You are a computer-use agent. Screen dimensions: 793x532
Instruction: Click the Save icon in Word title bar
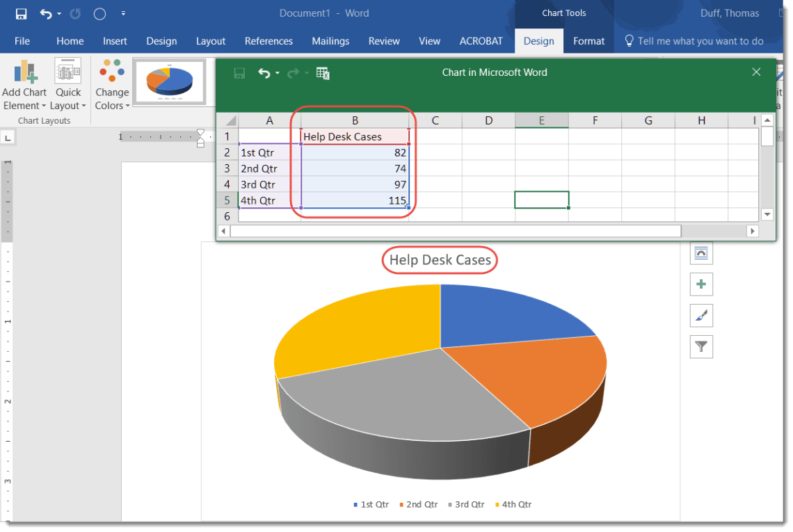pyautogui.click(x=21, y=14)
